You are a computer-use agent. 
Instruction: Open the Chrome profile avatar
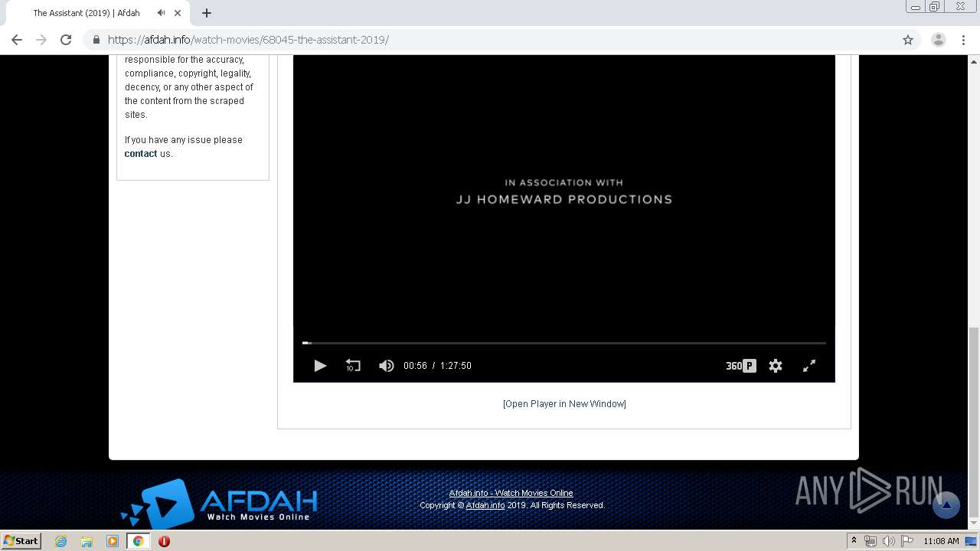coord(939,40)
